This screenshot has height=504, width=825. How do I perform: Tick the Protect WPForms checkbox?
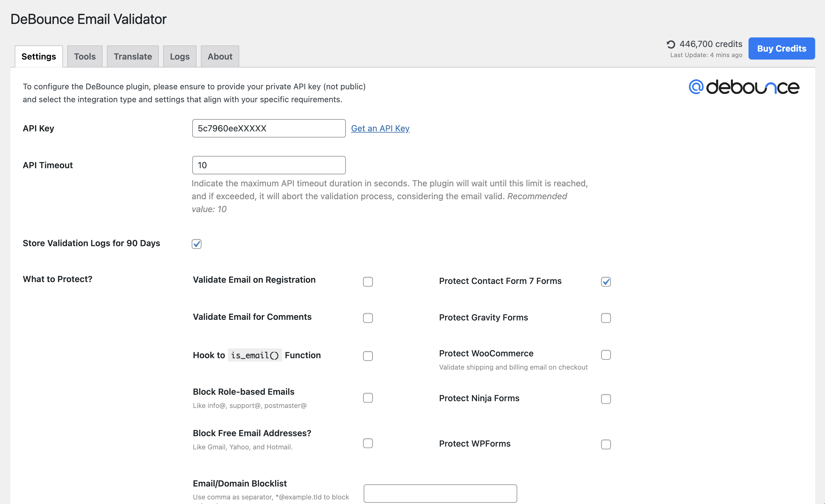pos(606,444)
